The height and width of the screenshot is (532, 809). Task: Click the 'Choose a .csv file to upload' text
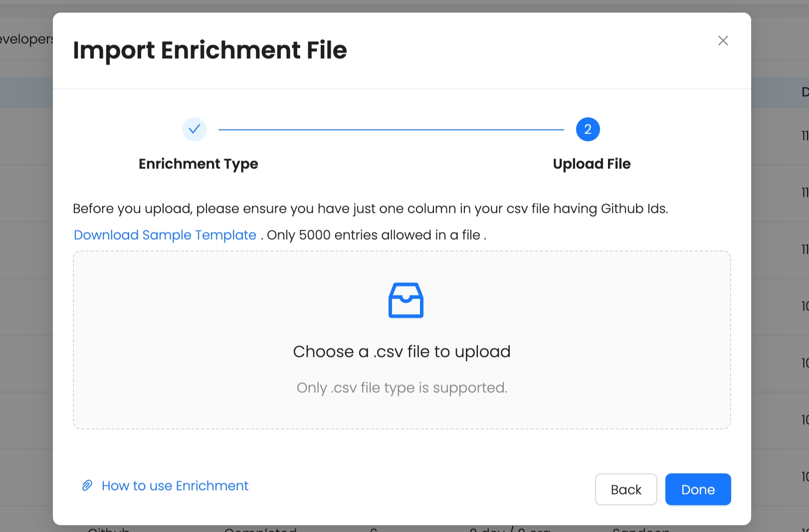coord(402,352)
